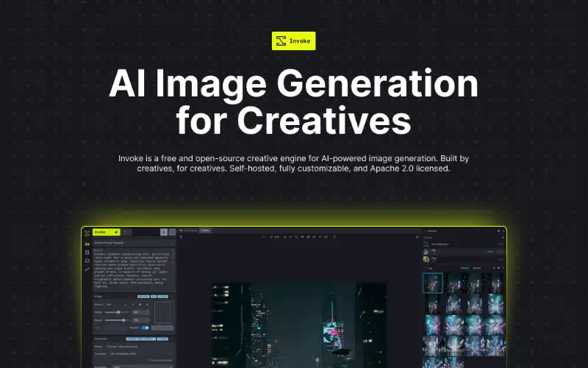This screenshot has height=368, width=588.
Task: Click the Advanced Options label
Action: click(x=161, y=361)
